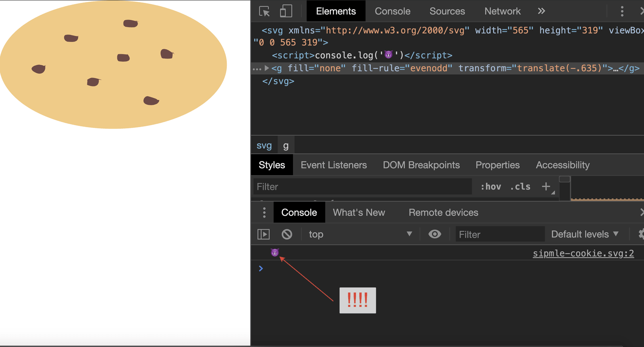Viewport: 644px width, 347px height.
Task: Focus the console Filter field
Action: click(500, 234)
